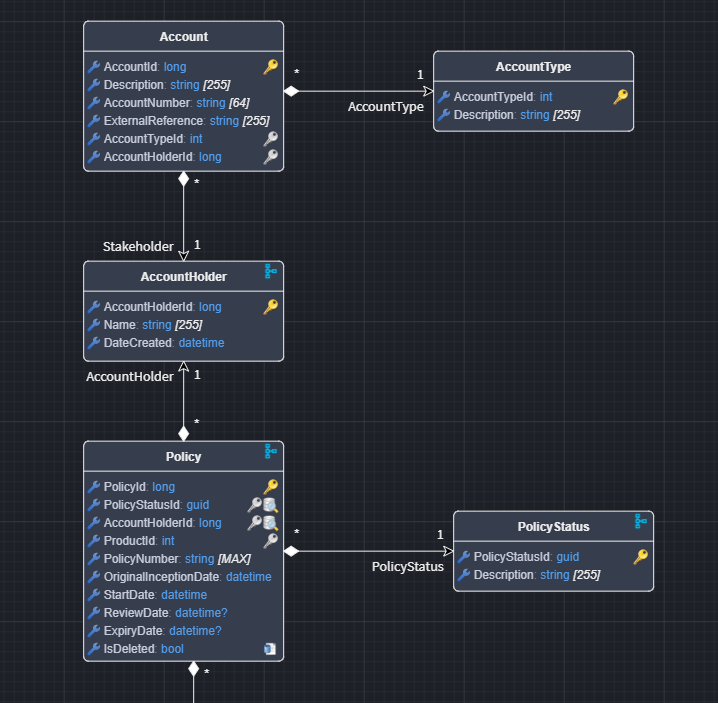Select the DateCreated datetime attribute
This screenshot has height=703, width=718.
(164, 343)
